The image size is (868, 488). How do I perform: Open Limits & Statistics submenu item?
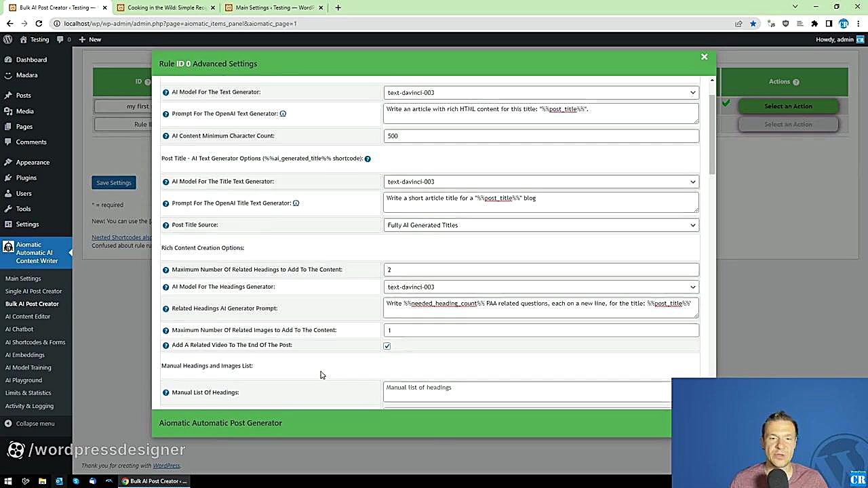28,393
